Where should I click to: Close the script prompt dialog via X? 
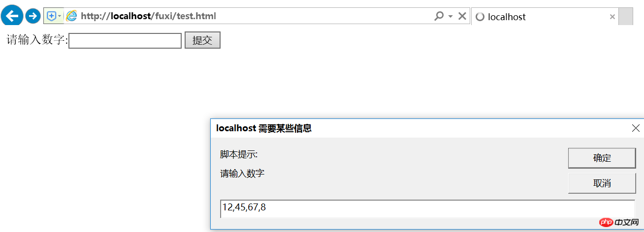click(635, 128)
